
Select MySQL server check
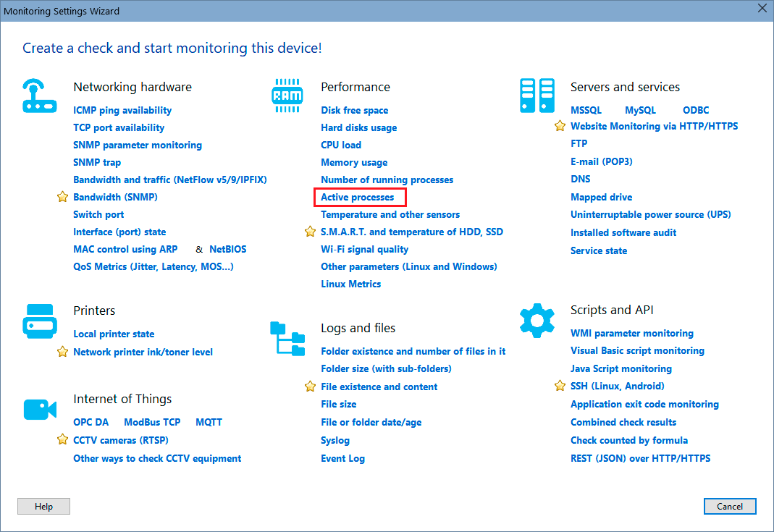coord(640,110)
